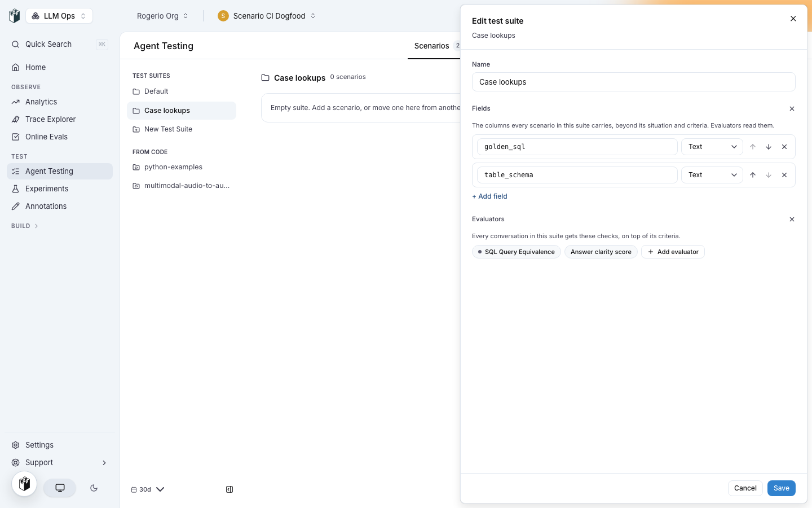Screen dimensions: 812x508
Task: Open the 30d date range dropdown
Action: click(148, 489)
